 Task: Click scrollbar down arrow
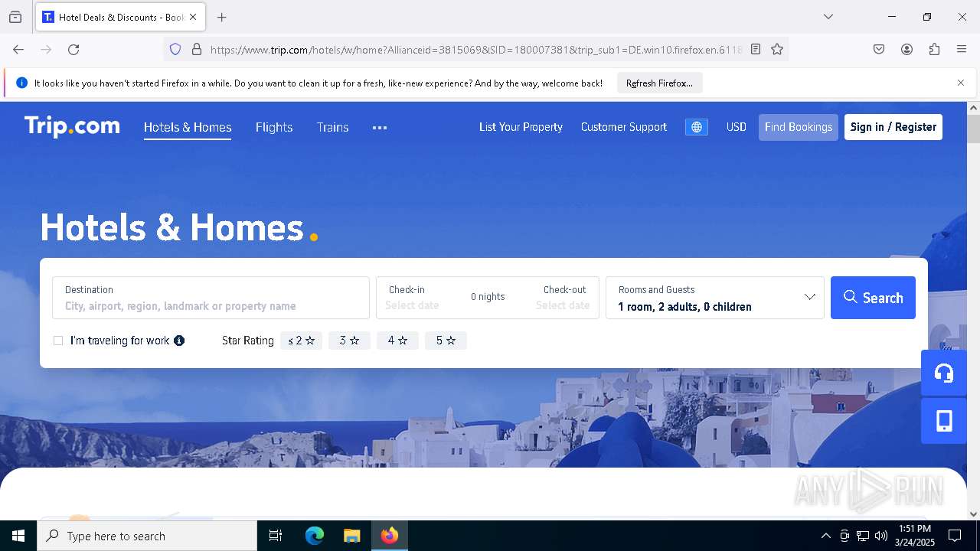(x=973, y=514)
